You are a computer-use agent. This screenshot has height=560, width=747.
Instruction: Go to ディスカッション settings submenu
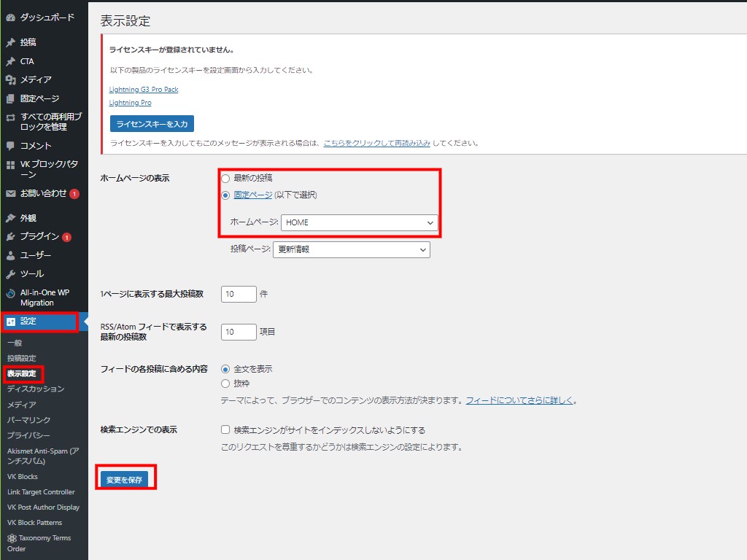pos(36,389)
